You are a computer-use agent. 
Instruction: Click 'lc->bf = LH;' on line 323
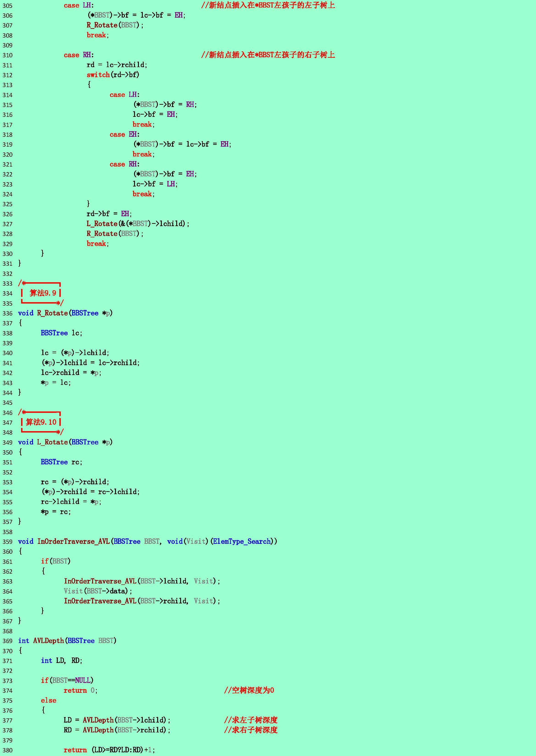pyautogui.click(x=155, y=184)
